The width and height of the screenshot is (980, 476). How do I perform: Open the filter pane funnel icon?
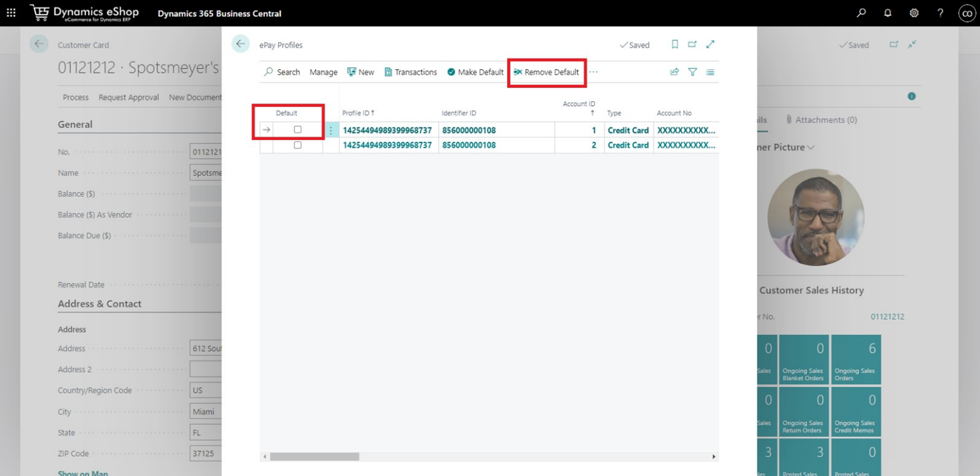click(x=693, y=72)
